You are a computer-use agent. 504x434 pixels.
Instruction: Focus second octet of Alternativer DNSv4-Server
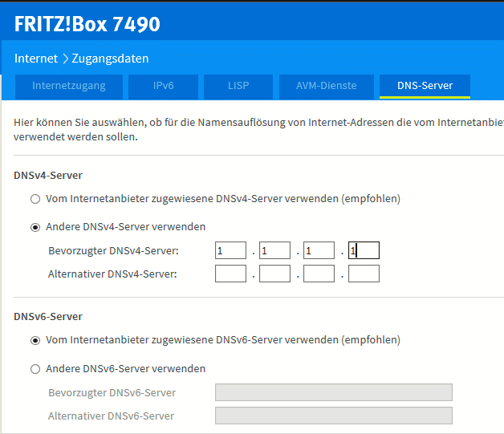tap(274, 274)
